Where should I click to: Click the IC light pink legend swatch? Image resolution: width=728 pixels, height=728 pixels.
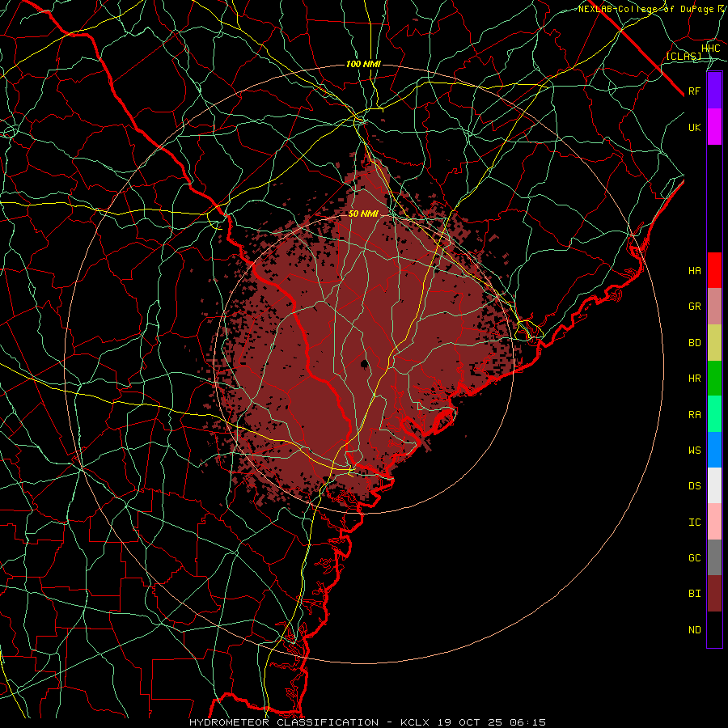click(714, 522)
